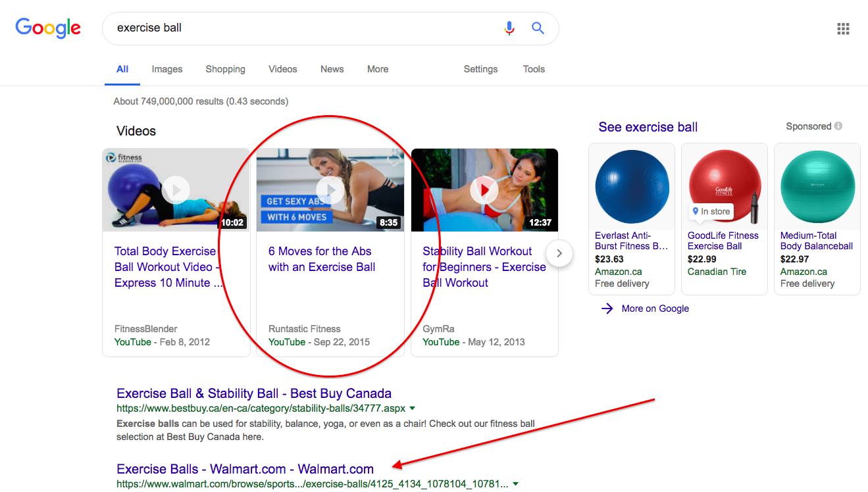Open the GoodLife Fitness Exercise Ball listing
The height and width of the screenshot is (492, 868).
tap(723, 241)
